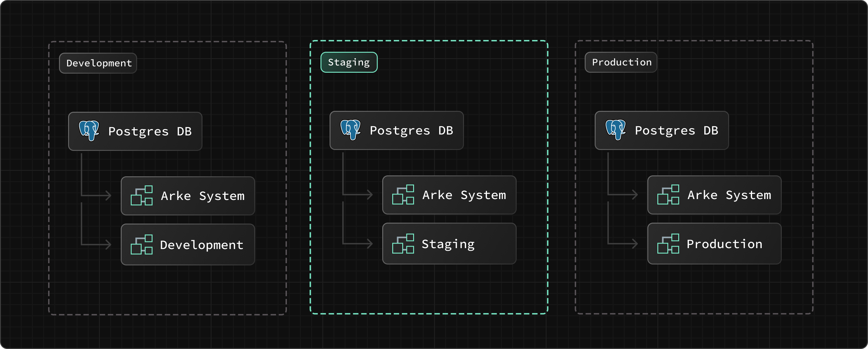Click the schema icon on the Staging node
Image resolution: width=868 pixels, height=349 pixels.
tap(403, 244)
